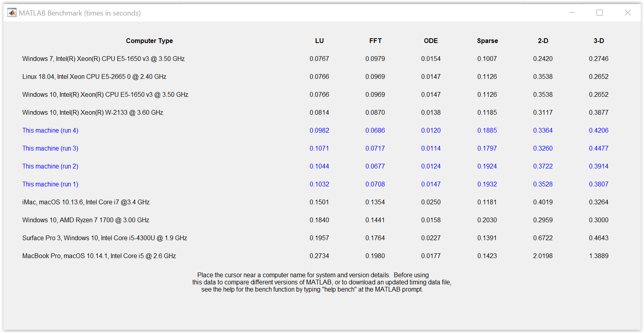The height and width of the screenshot is (333, 644).
Task: Click LU value 0.0767
Action: (x=320, y=59)
